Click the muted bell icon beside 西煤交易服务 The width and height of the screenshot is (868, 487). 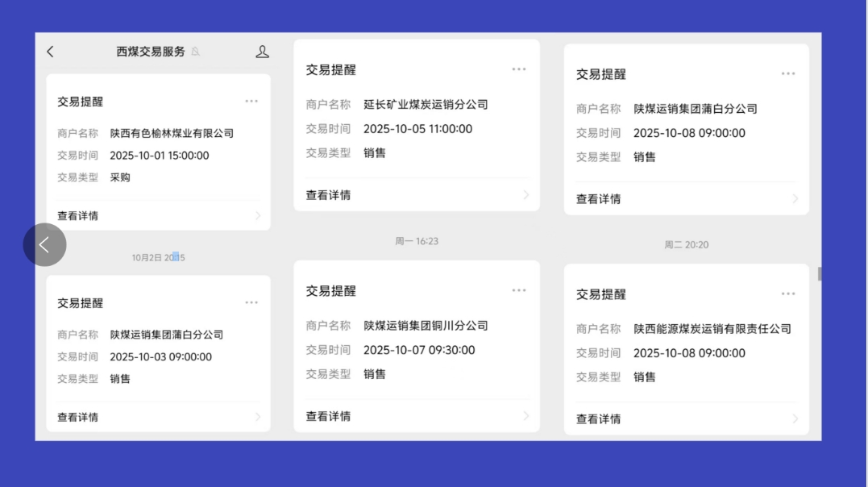point(196,52)
